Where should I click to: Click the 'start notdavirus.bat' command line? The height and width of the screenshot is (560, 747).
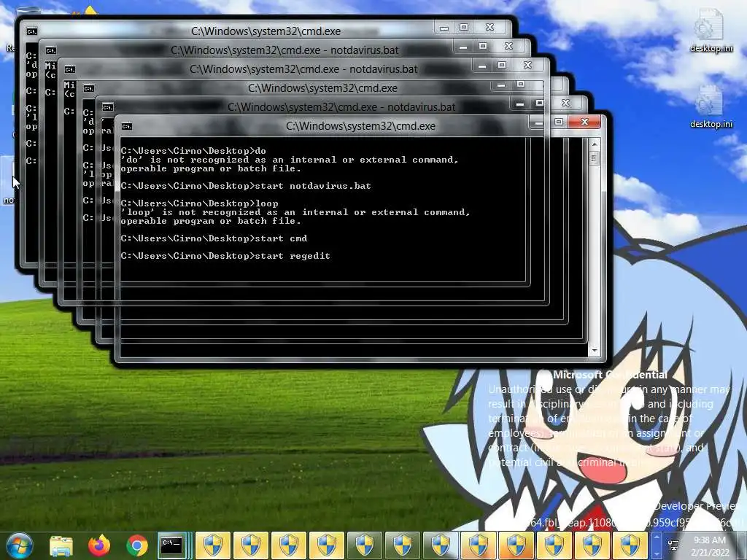click(246, 186)
